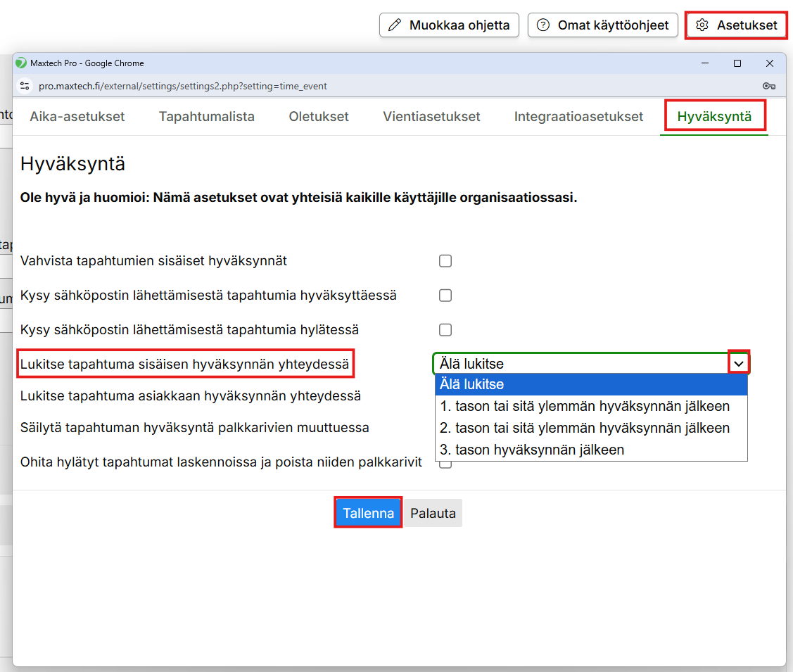The image size is (793, 672).
Task: Enable Vahvista tapahtumien sisäiset hyväksynnät checkbox
Action: 445,261
